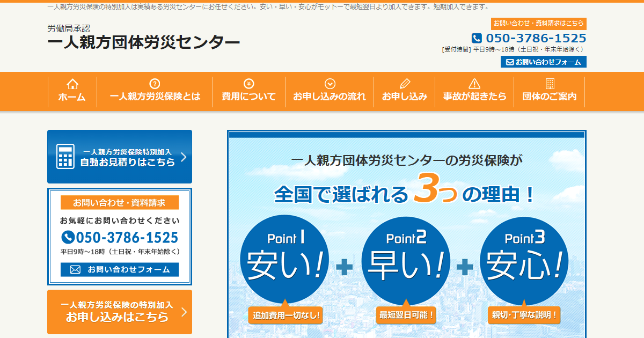Click the phone icon beside the header phone number

(477, 38)
